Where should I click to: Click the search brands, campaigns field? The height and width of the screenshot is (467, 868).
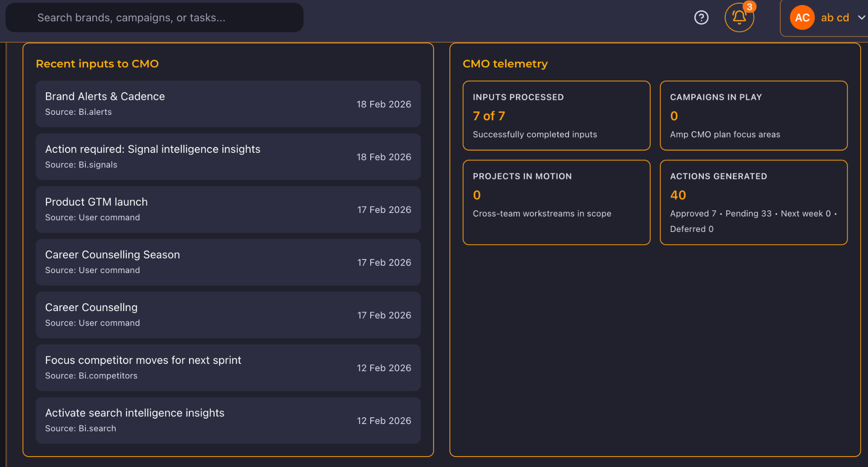tap(154, 17)
